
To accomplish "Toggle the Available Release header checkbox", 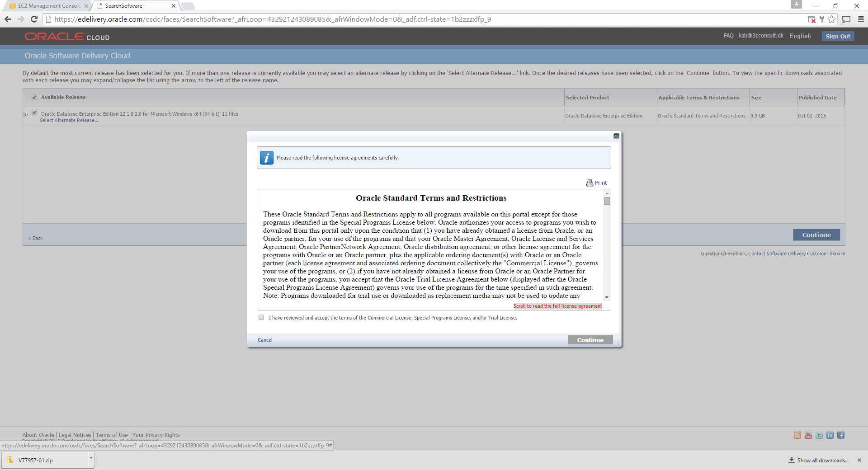I will click(34, 97).
